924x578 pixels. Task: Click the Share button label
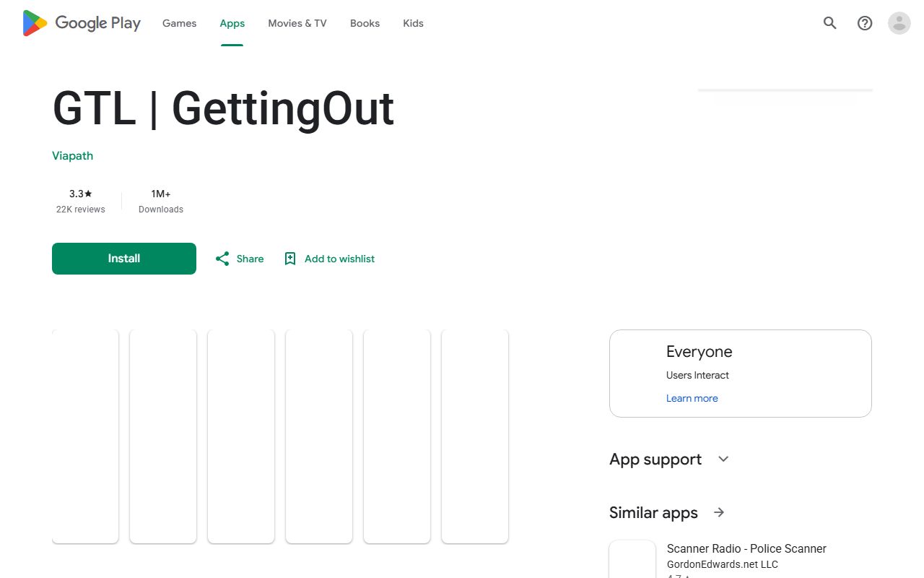tap(250, 259)
